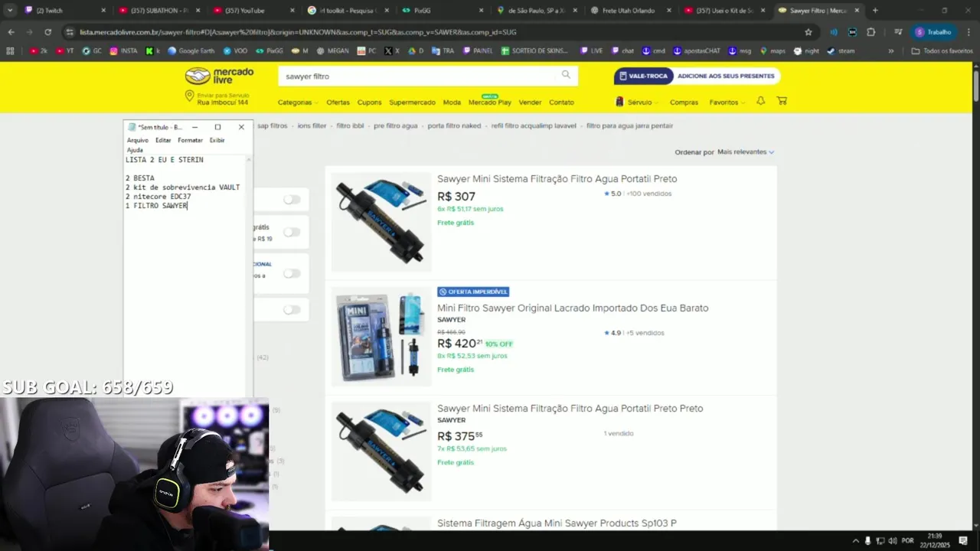Open the PixGG bookmark

pos(269,51)
